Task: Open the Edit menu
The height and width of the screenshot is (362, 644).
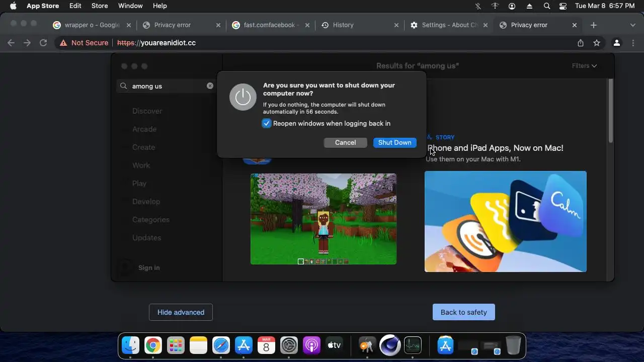Action: click(x=75, y=6)
